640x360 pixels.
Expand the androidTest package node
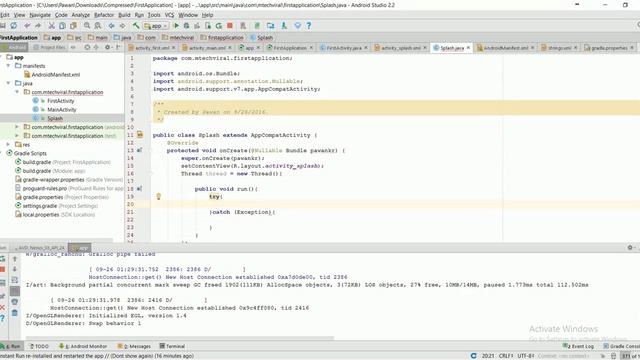click(17, 127)
